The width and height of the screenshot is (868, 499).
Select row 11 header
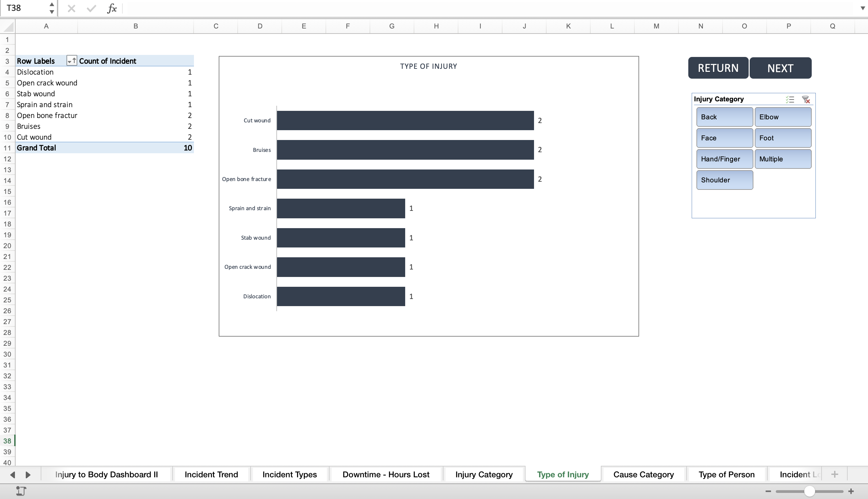pos(7,148)
